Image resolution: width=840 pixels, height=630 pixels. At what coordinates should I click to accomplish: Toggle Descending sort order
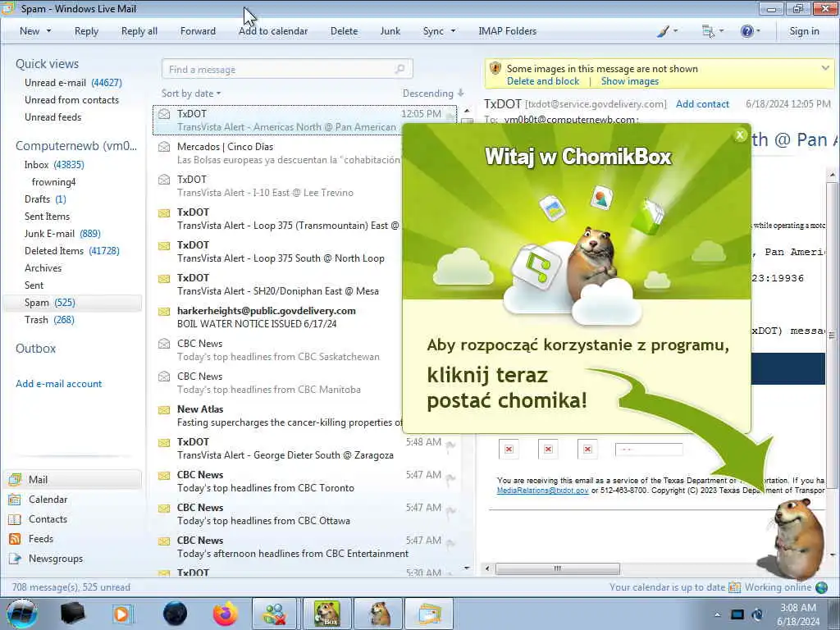pos(433,94)
